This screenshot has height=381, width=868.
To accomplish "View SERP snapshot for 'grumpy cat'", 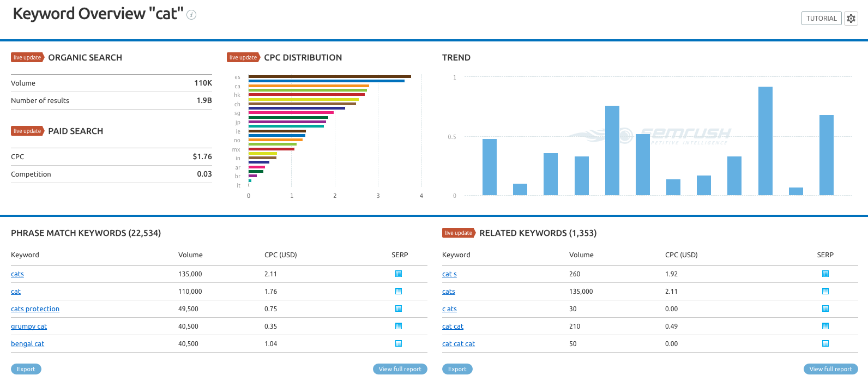I will tap(399, 326).
